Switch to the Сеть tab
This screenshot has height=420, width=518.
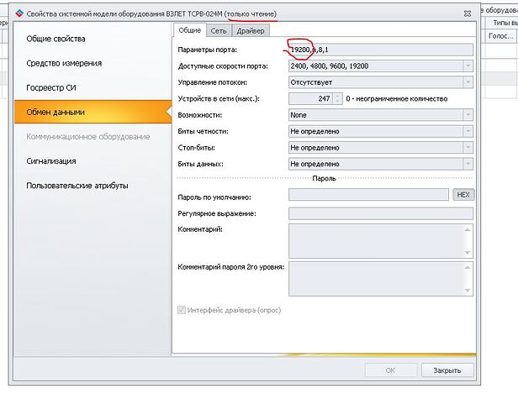coord(219,31)
